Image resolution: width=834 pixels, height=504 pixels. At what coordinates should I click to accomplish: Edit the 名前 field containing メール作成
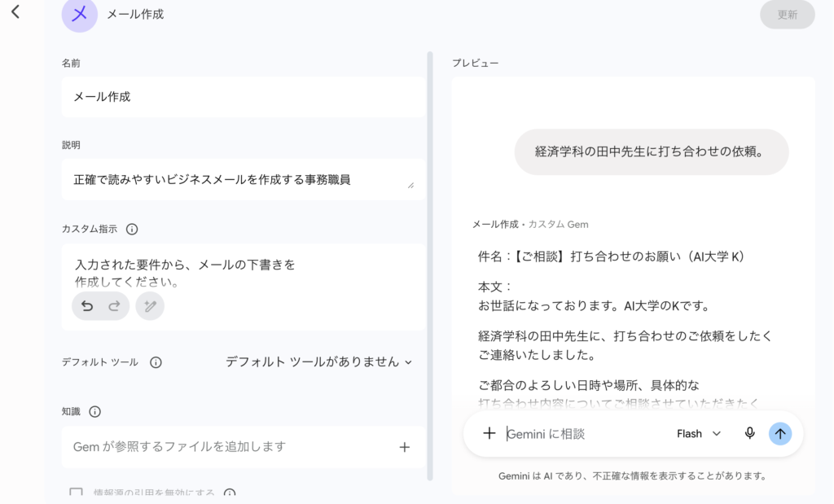[243, 97]
